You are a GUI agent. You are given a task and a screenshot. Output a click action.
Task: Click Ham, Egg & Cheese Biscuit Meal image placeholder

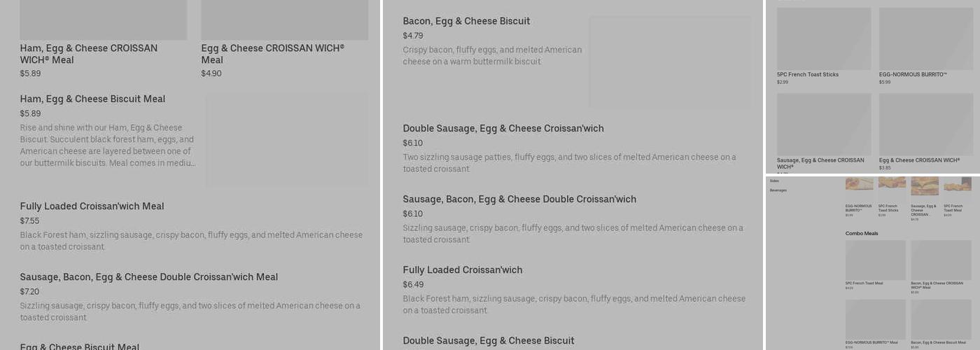click(286, 140)
